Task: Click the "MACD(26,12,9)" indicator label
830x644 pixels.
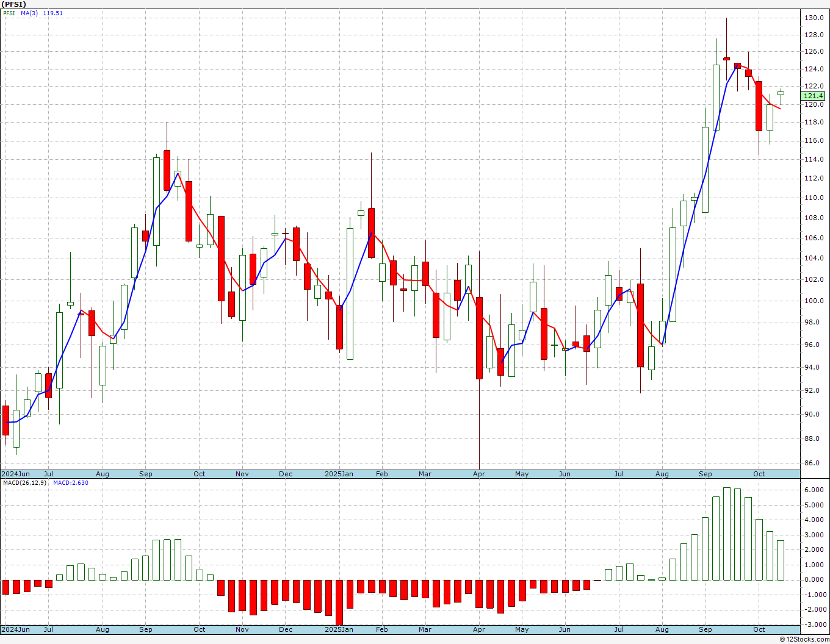Action: 24,482
